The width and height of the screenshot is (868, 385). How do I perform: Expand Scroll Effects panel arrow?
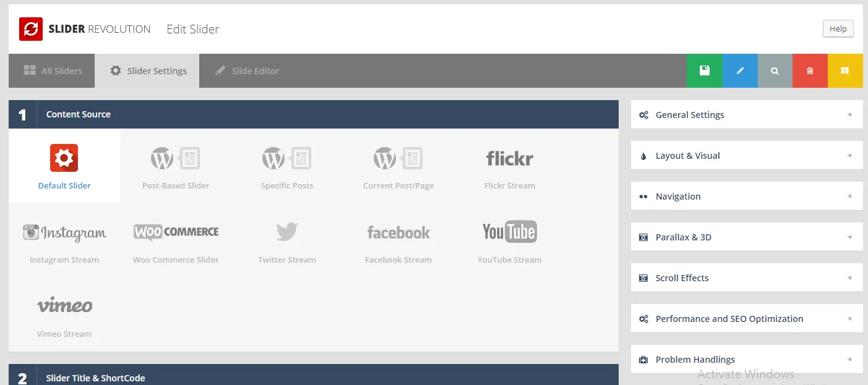coord(849,278)
